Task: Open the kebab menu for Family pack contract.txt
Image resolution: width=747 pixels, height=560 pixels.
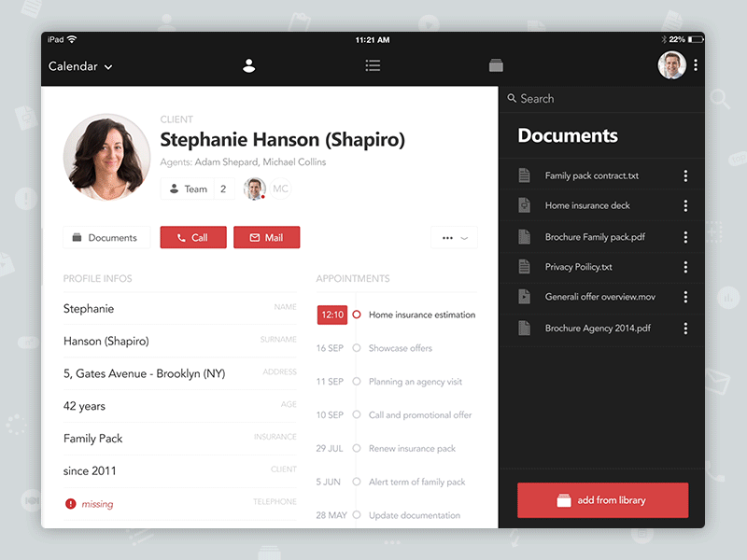Action: [685, 175]
